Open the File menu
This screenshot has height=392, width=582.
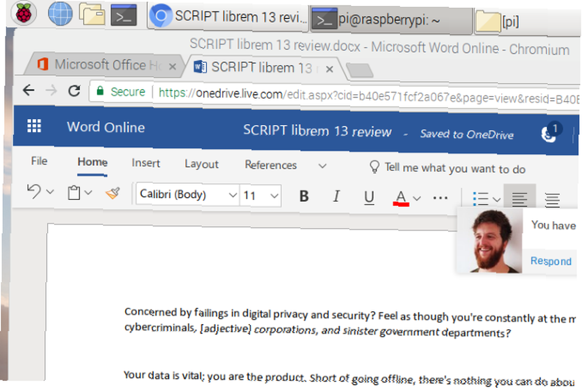pos(39,161)
